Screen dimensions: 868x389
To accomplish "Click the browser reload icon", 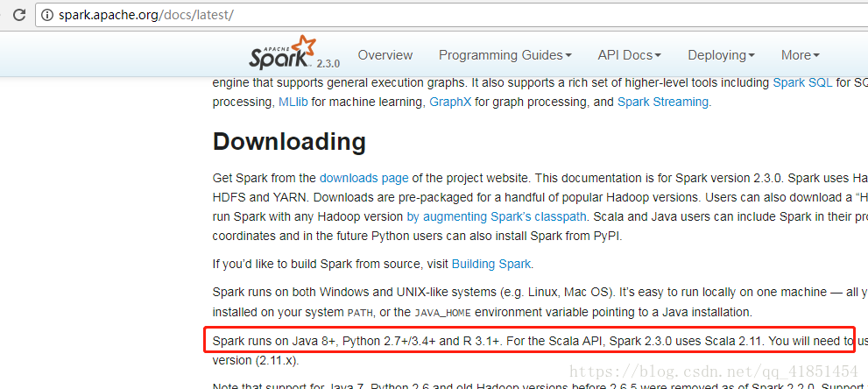I will pos(19,15).
